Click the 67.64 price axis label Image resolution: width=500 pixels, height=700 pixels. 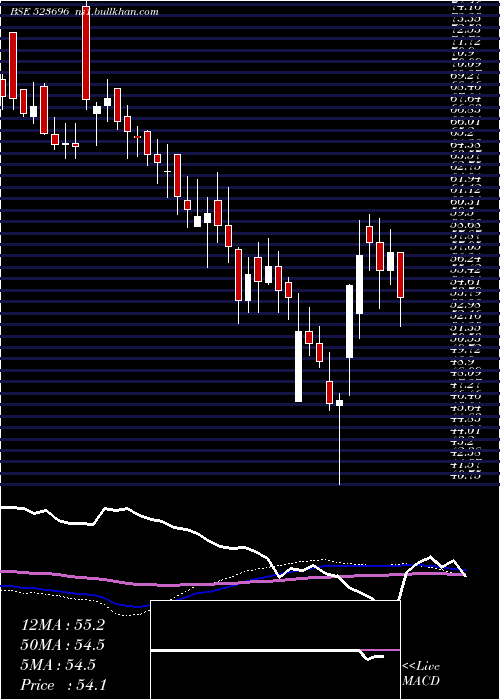point(466,99)
